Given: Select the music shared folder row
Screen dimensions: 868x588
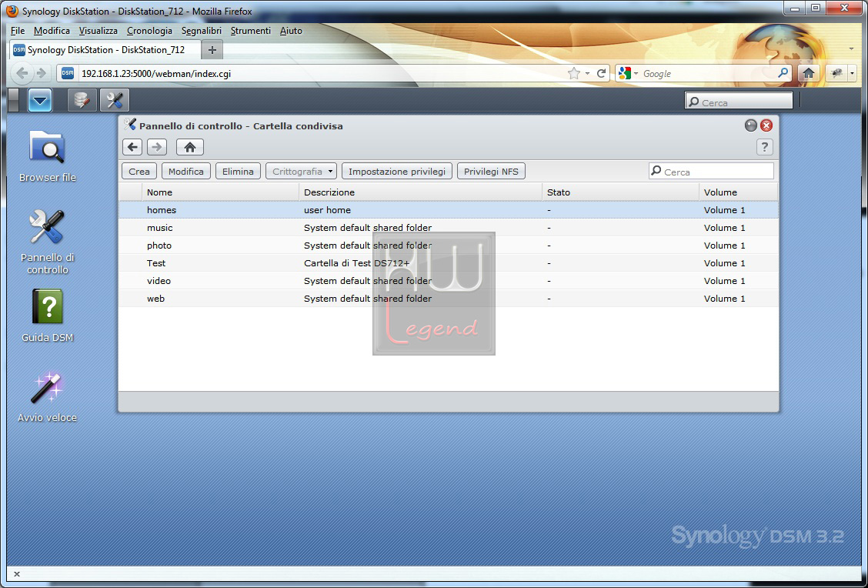Looking at the screenshot, I should (x=449, y=228).
